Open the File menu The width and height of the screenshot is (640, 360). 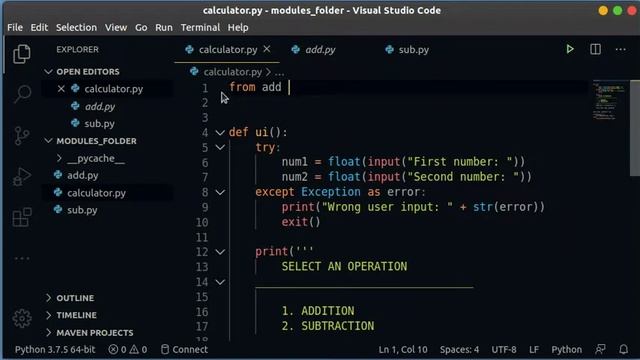(x=15, y=27)
